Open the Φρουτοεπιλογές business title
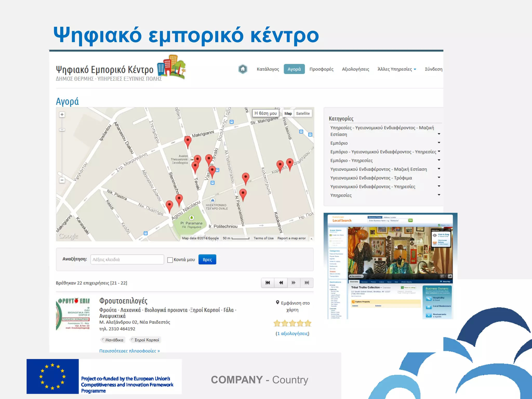Screen dimensions: 532x399 (123, 301)
